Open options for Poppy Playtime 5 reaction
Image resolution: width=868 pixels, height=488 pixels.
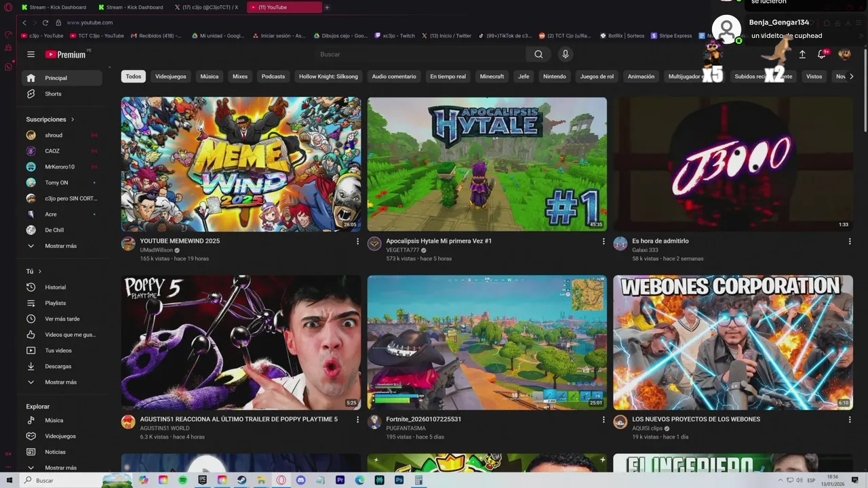pyautogui.click(x=357, y=420)
